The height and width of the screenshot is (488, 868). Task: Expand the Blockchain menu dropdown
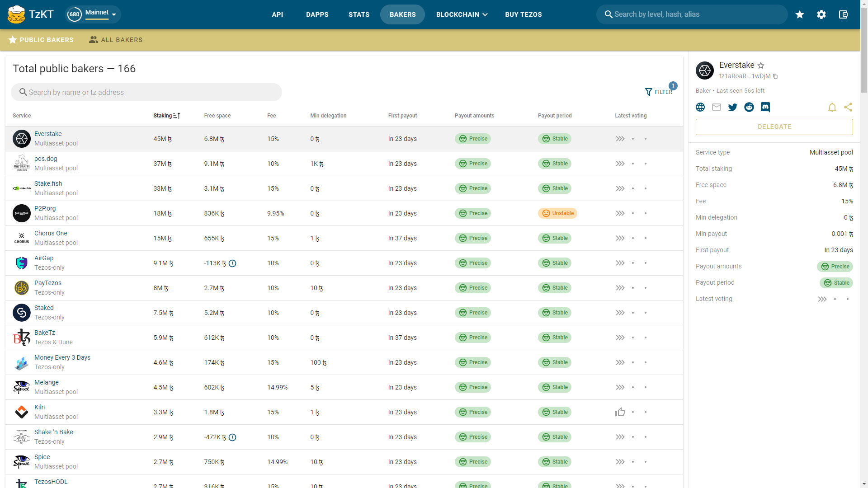(x=462, y=14)
